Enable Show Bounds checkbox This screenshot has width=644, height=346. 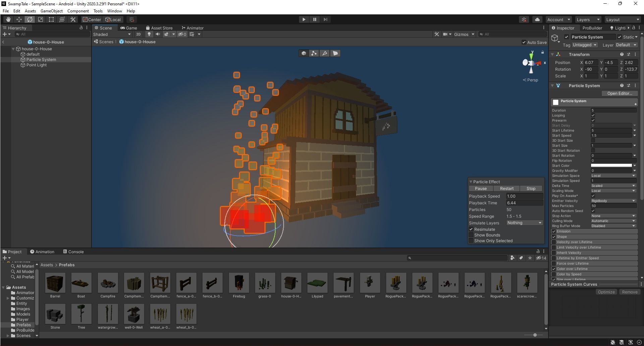471,235
